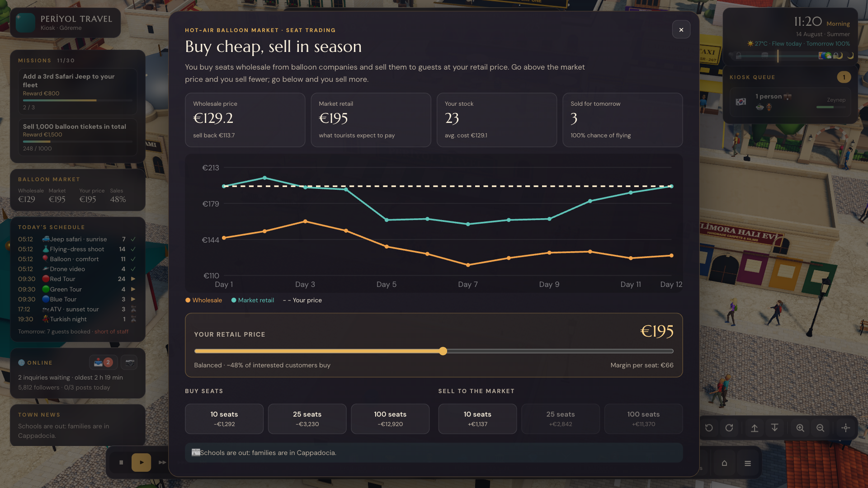Open the camera post button in Online panel
868x488 pixels.
(x=130, y=362)
